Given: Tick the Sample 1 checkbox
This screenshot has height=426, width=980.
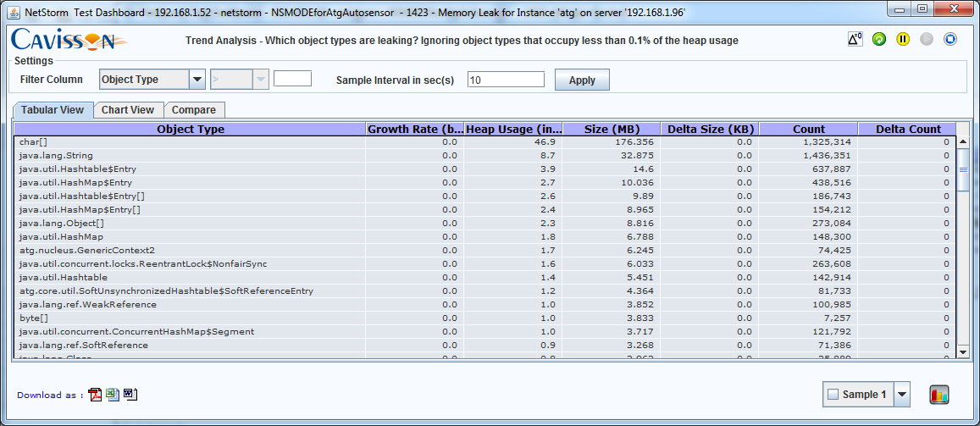Looking at the screenshot, I should (833, 395).
